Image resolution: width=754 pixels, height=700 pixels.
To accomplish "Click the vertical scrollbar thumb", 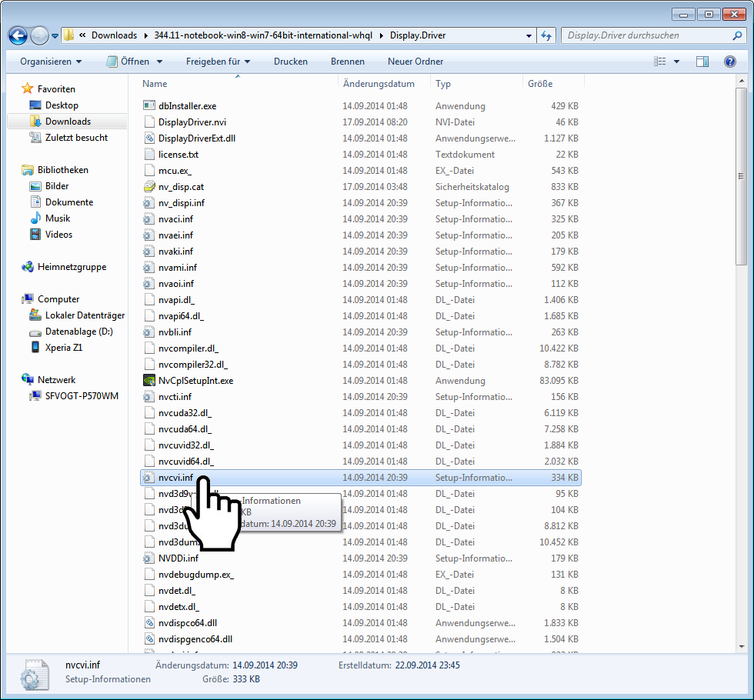I will tap(741, 176).
